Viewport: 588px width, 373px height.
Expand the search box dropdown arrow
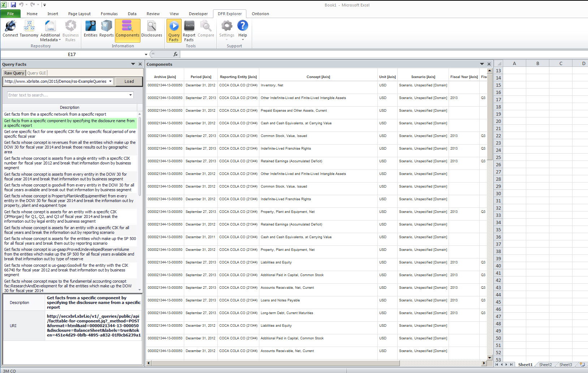coord(130,95)
